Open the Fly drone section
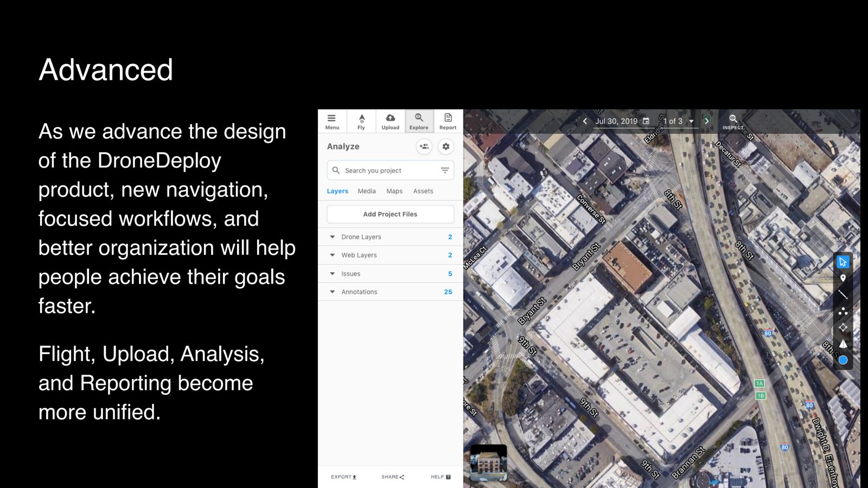 [x=361, y=121]
